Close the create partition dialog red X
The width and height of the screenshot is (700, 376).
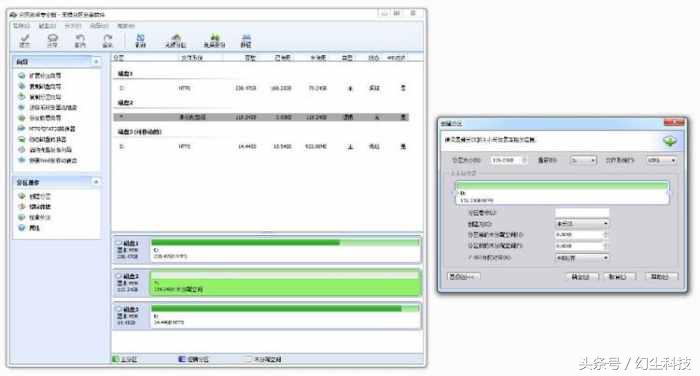[x=674, y=123]
